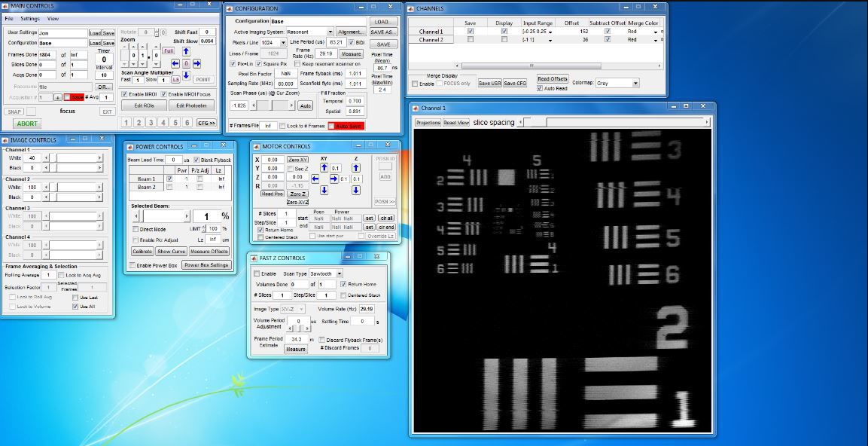Enable the Blank Flyback checkbox in Power Controls
This screenshot has width=868, height=446.
(x=196, y=160)
